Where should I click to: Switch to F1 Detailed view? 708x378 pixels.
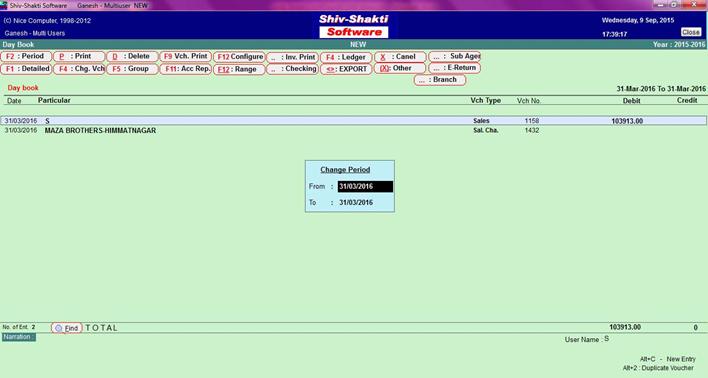[x=26, y=69]
